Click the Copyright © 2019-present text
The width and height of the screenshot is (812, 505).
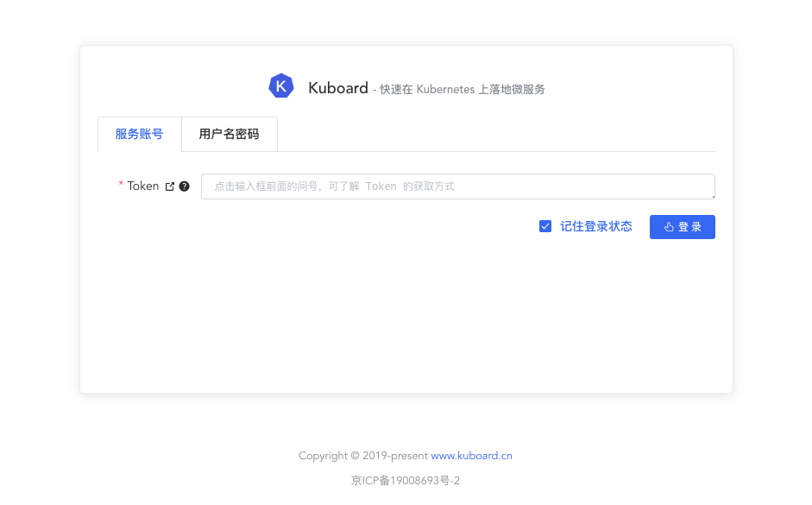[363, 456]
